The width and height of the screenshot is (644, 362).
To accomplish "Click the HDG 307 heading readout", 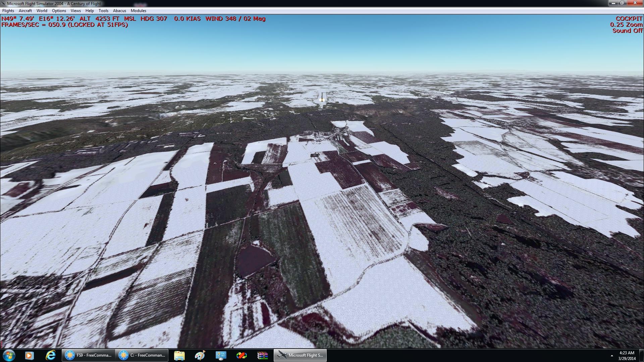I will 154,19.
